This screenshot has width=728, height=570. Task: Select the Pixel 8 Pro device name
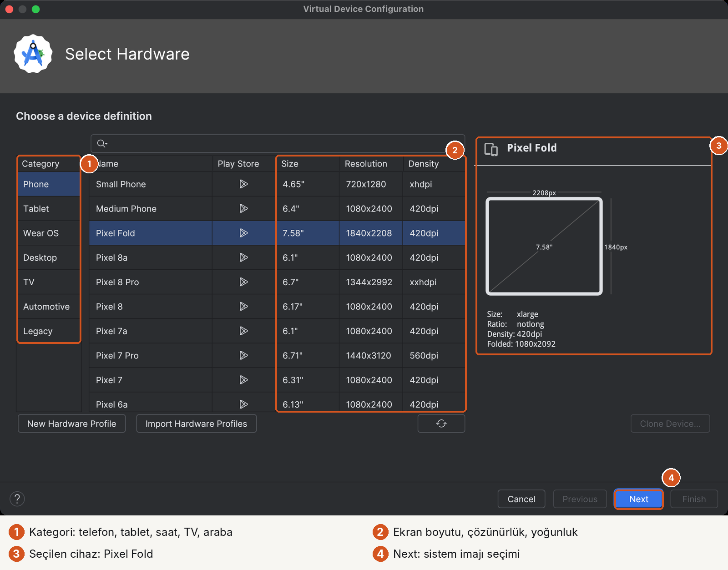(x=117, y=282)
